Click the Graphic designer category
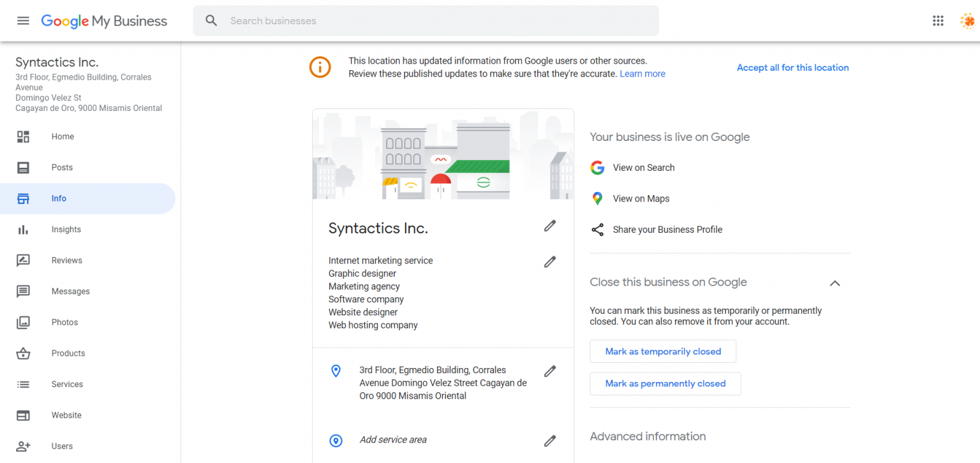The height and width of the screenshot is (463, 980). coord(362,274)
